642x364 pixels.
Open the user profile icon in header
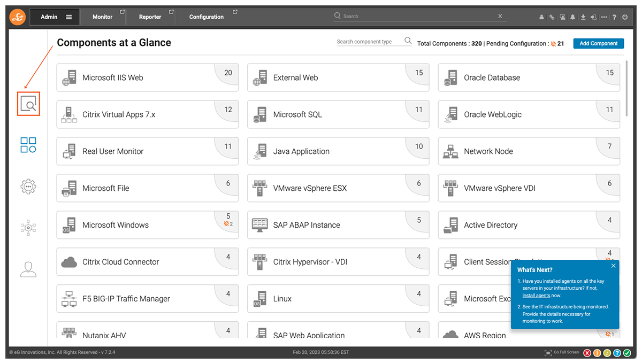542,17
